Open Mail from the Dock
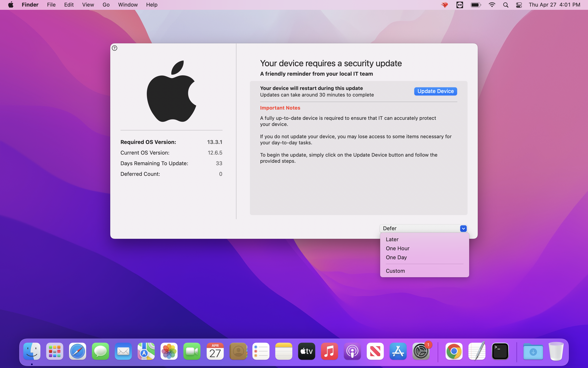 (x=123, y=351)
